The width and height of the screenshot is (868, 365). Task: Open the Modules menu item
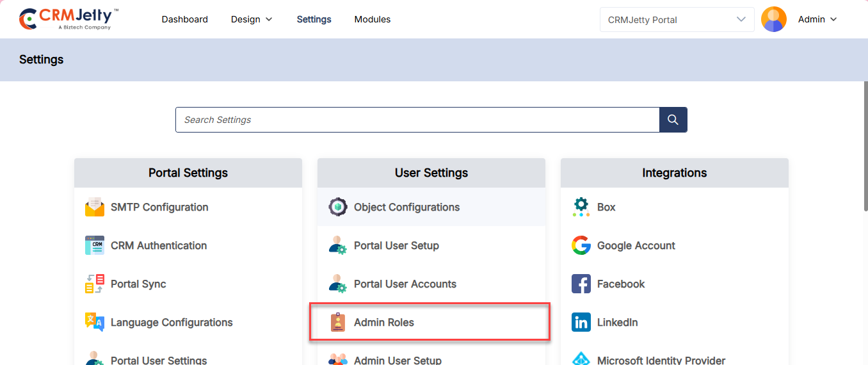pyautogui.click(x=373, y=19)
